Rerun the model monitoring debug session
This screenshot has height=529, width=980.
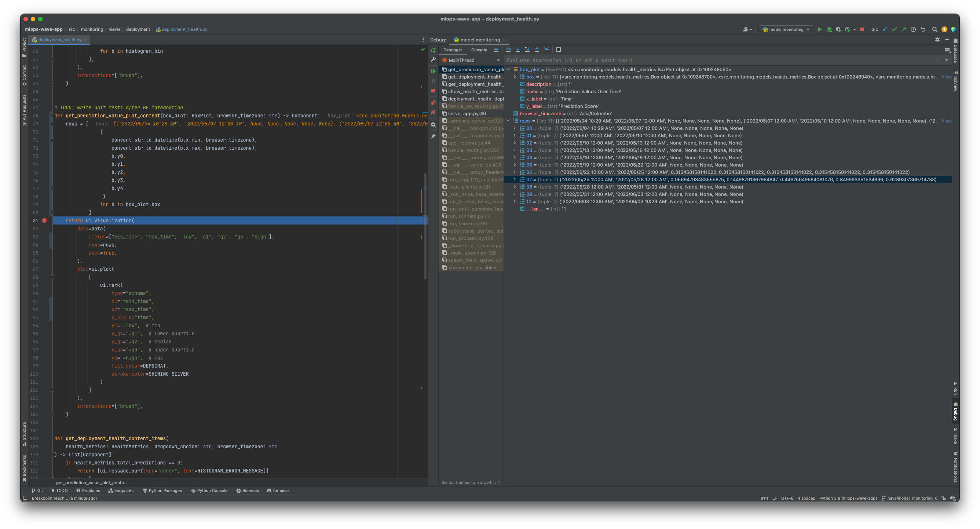point(433,50)
